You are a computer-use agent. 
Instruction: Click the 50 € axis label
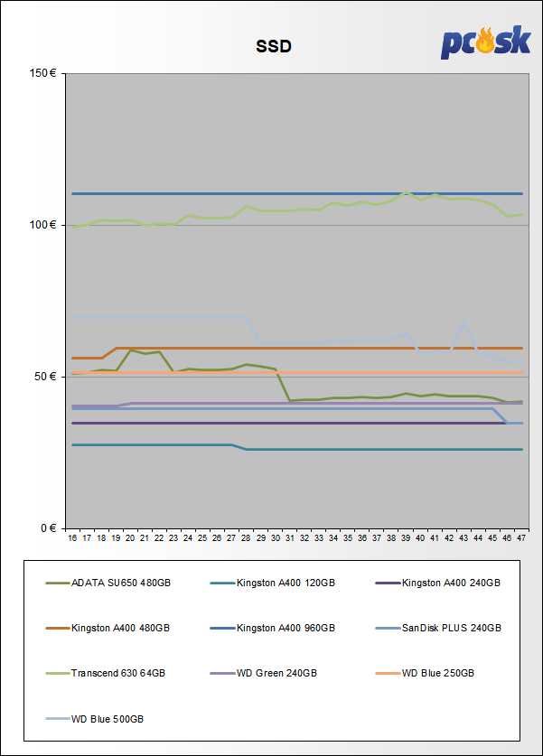coord(45,377)
